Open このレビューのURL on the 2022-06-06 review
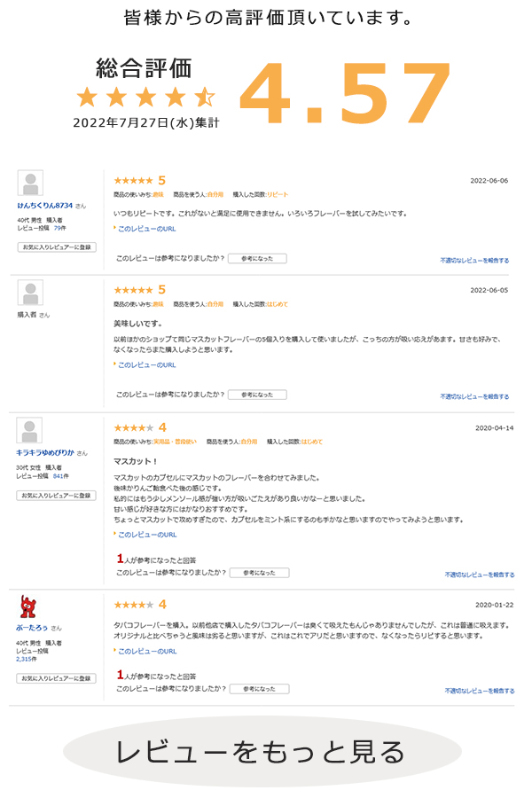Screen dimensions: 532x798 click(x=146, y=229)
